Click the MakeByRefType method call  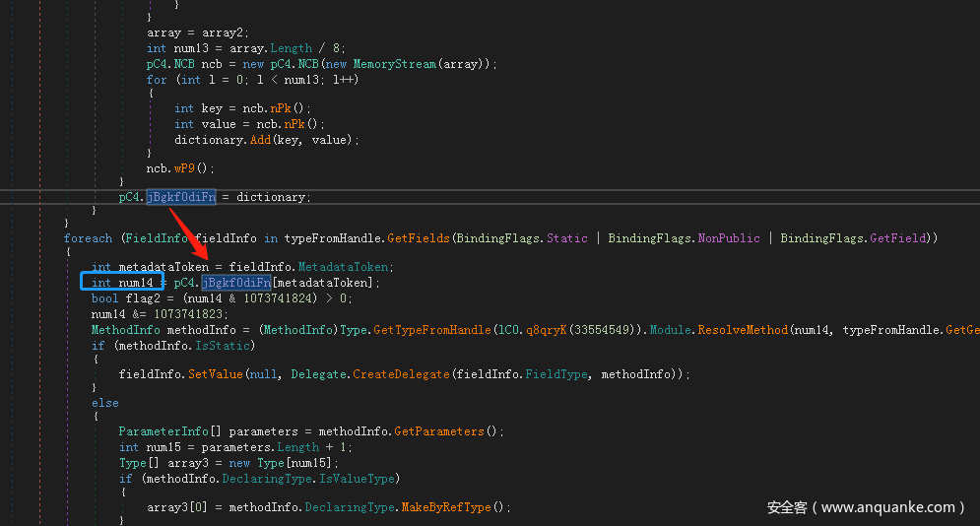coord(450,507)
